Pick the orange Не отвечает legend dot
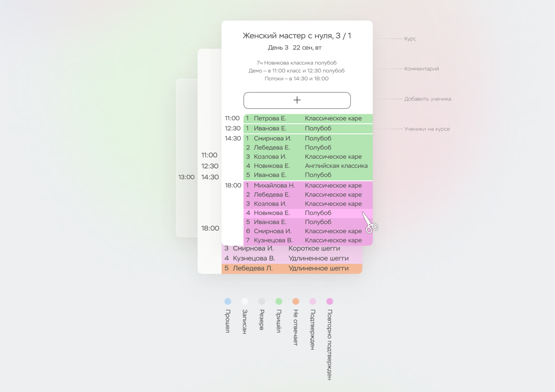 (296, 301)
